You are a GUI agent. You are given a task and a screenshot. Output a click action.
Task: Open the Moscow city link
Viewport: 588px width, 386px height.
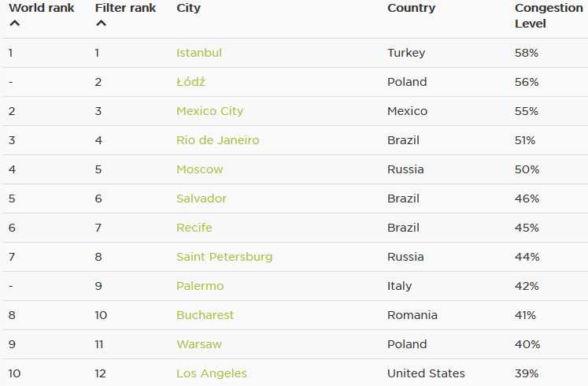[x=199, y=169]
